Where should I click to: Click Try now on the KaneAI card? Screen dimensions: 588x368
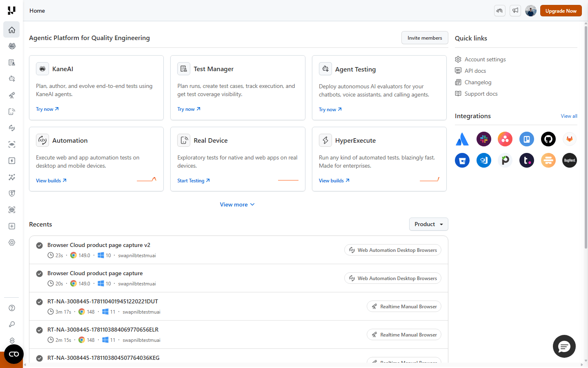click(47, 109)
